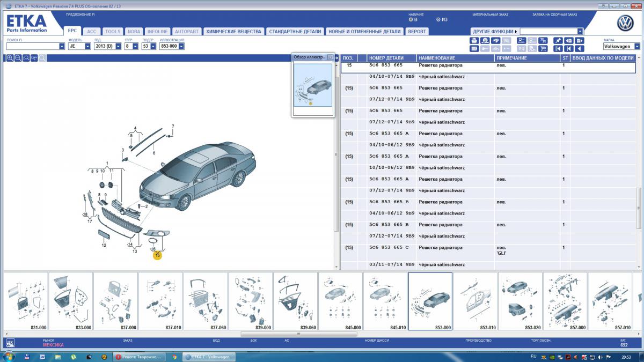The height and width of the screenshot is (362, 644).
Task: Click the ETKA 7 - Volkswagen taskbar button
Action: click(x=208, y=356)
